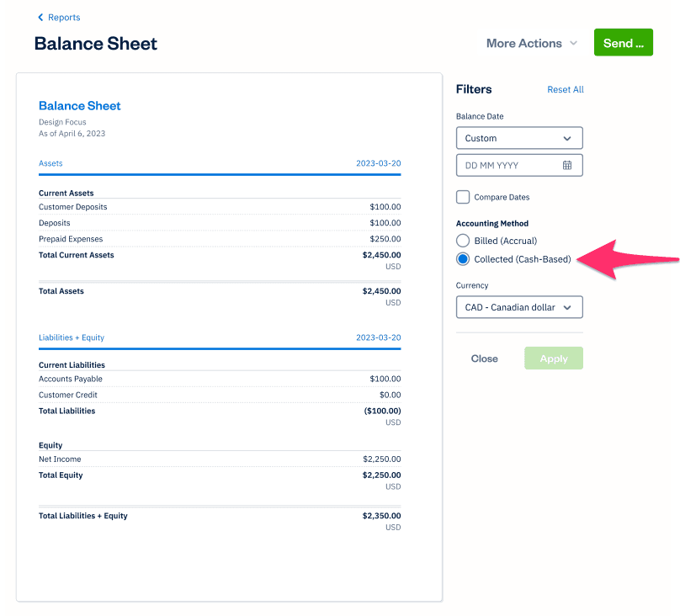This screenshot has height=616, width=680.
Task: Click the back chevron beside Reports
Action: 40,18
